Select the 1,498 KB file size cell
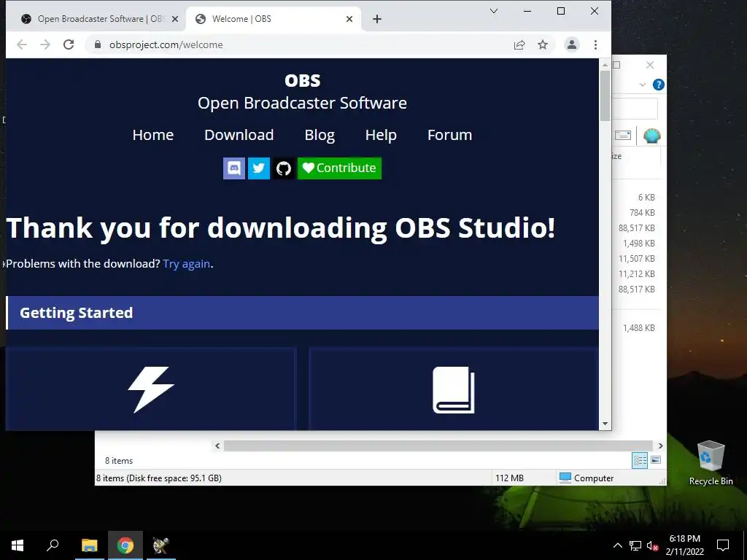Screen dimensions: 747x560 (638, 244)
